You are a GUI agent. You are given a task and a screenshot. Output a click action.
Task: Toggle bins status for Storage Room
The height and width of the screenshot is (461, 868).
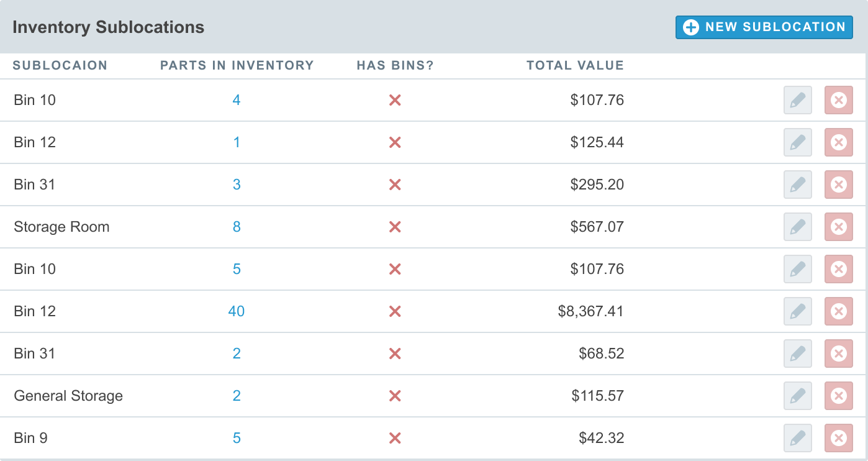[395, 227]
